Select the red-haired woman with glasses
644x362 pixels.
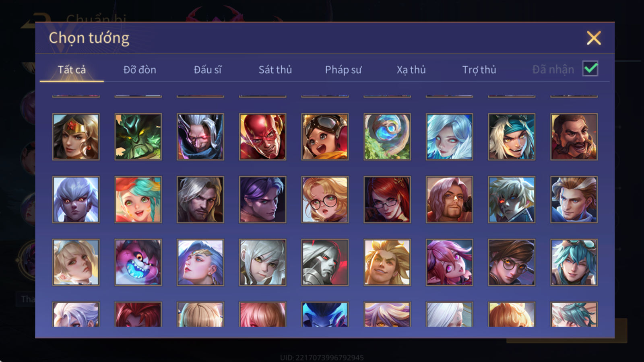coord(387,200)
